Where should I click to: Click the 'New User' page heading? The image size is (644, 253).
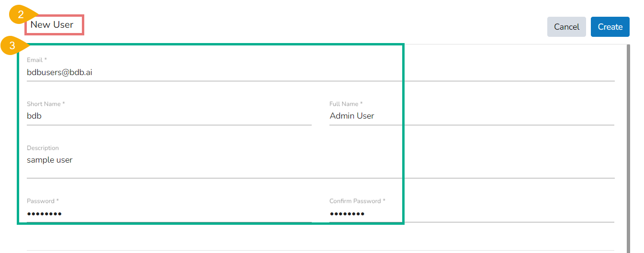pos(52,25)
